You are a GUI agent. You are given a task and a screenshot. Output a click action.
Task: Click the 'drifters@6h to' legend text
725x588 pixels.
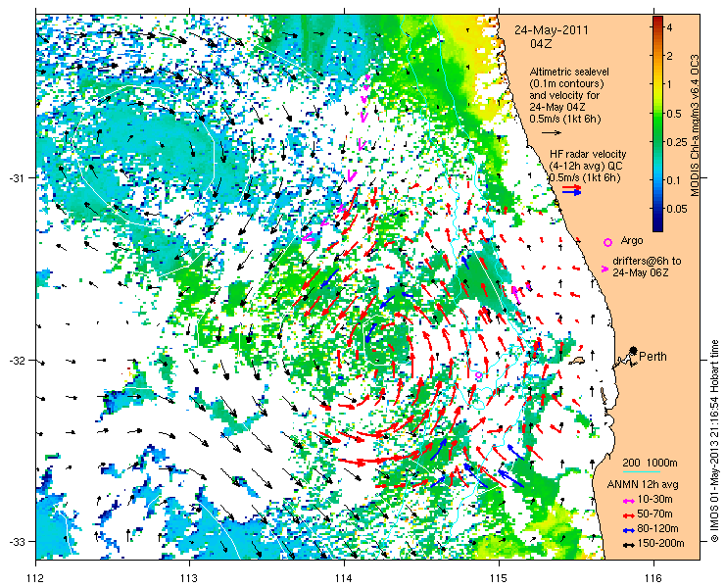(x=647, y=262)
